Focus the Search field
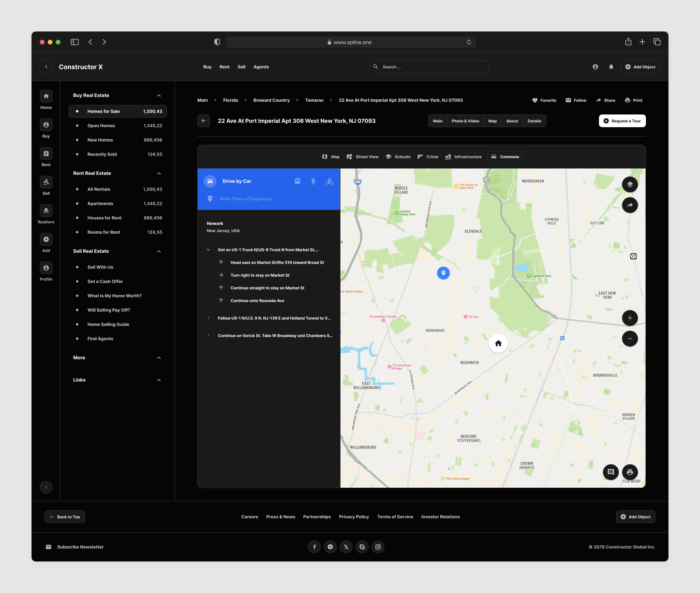This screenshot has height=593, width=700. (429, 67)
